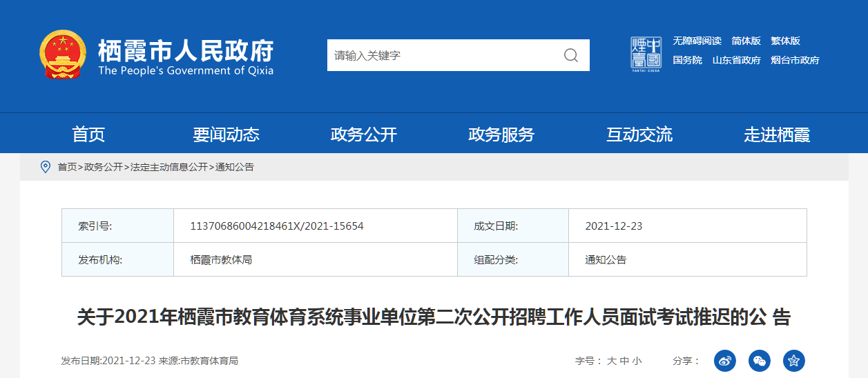This screenshot has width=868, height=378.
Task: Visit the 国务院 link
Action: 688,60
